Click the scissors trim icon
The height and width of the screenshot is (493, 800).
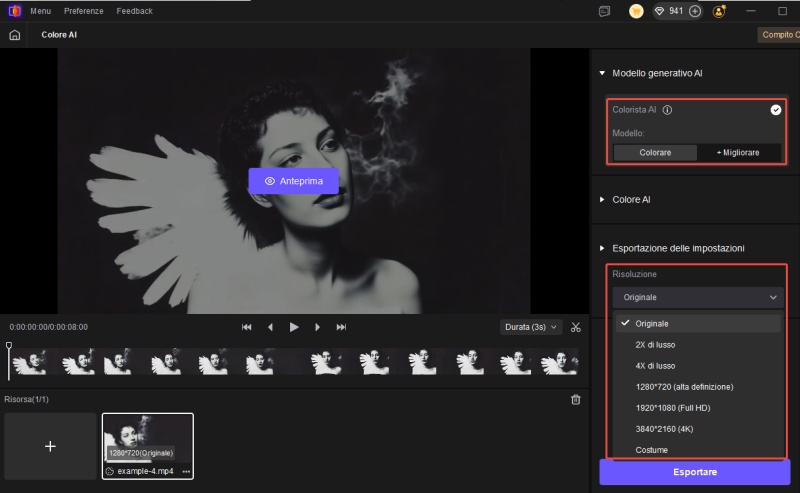point(576,327)
